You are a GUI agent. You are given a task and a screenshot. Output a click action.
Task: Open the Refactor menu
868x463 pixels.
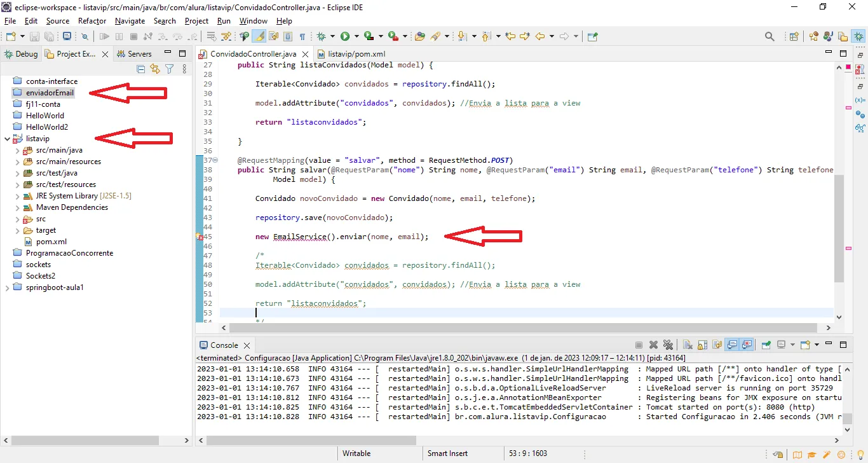[92, 21]
